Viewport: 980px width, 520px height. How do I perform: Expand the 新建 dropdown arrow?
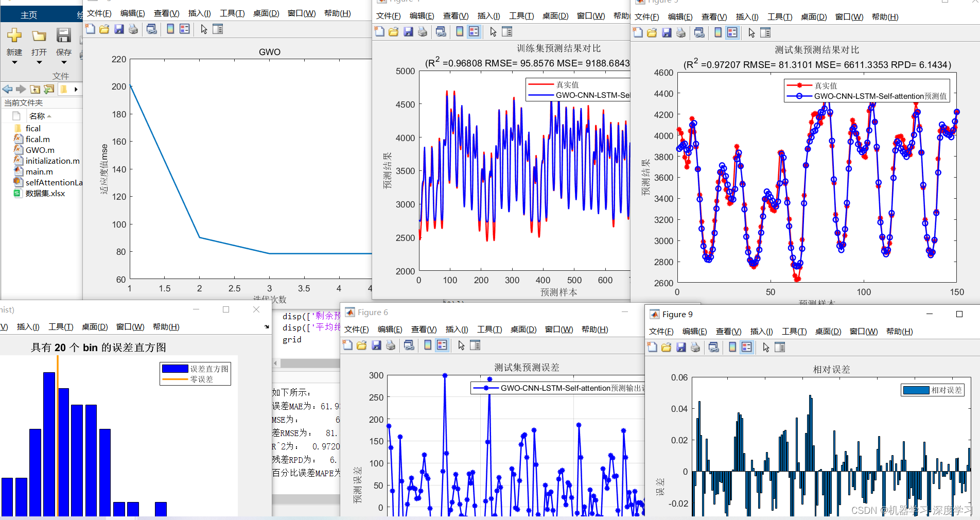[14, 62]
